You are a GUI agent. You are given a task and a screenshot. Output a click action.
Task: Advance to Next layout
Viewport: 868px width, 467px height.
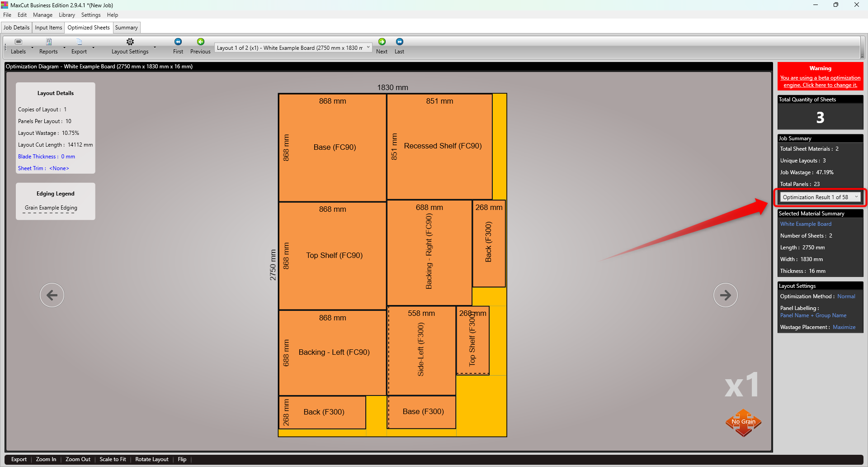coord(382,42)
